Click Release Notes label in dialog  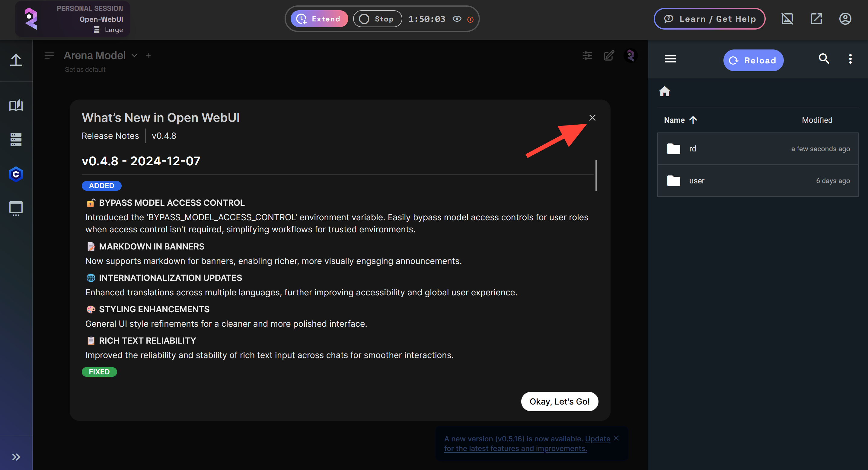[110, 136]
